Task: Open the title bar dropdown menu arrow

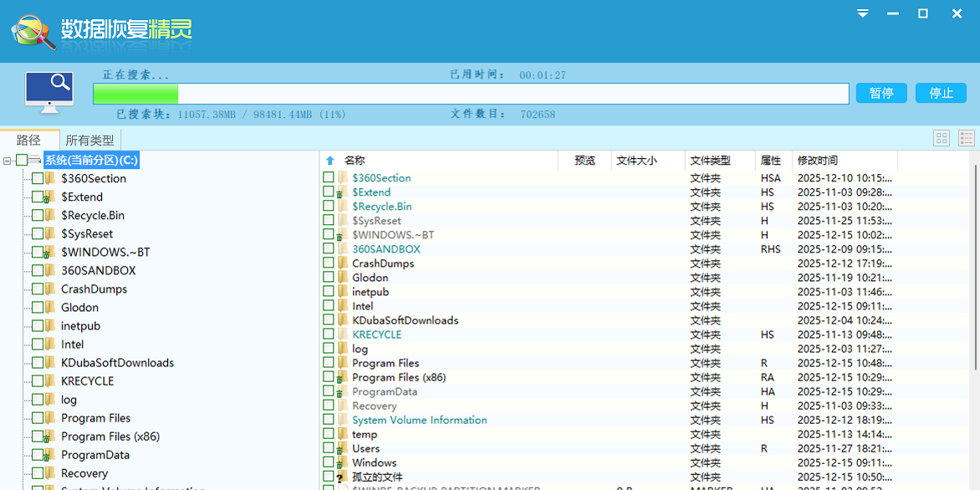Action: click(863, 13)
